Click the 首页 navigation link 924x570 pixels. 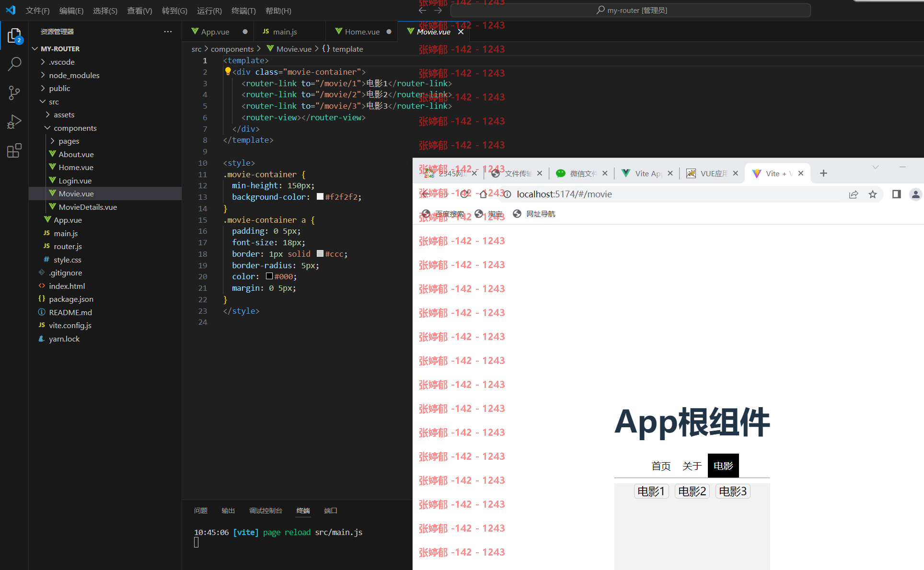tap(661, 466)
